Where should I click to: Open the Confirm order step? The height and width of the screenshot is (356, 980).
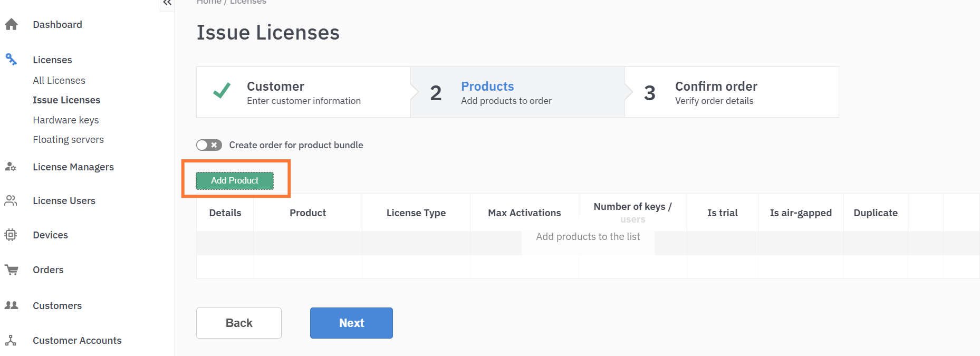coord(731,92)
